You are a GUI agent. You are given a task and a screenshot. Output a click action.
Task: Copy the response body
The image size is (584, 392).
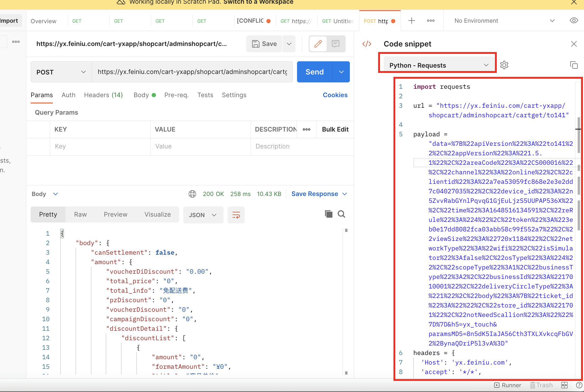pyautogui.click(x=328, y=214)
